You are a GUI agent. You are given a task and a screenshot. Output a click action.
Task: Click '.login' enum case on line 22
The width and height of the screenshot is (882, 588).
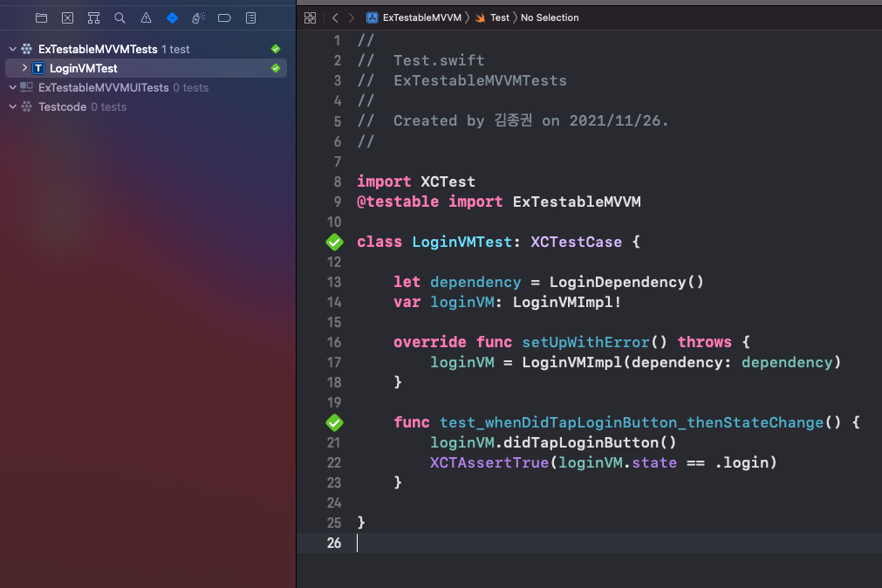(742, 462)
